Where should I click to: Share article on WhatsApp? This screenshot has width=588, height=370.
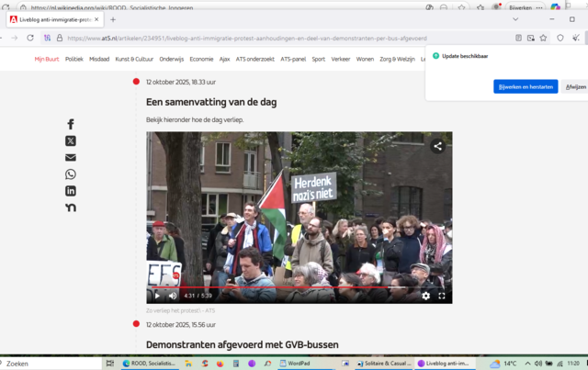point(71,174)
